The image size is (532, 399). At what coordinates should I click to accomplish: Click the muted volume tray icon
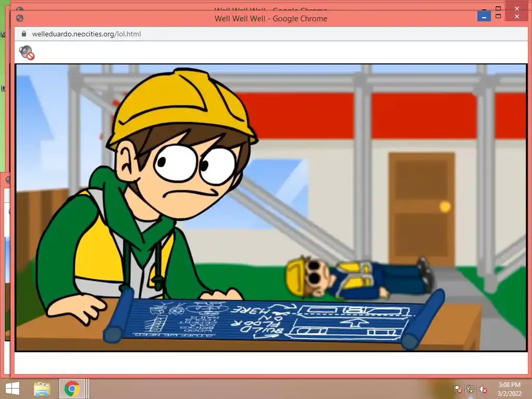483,389
